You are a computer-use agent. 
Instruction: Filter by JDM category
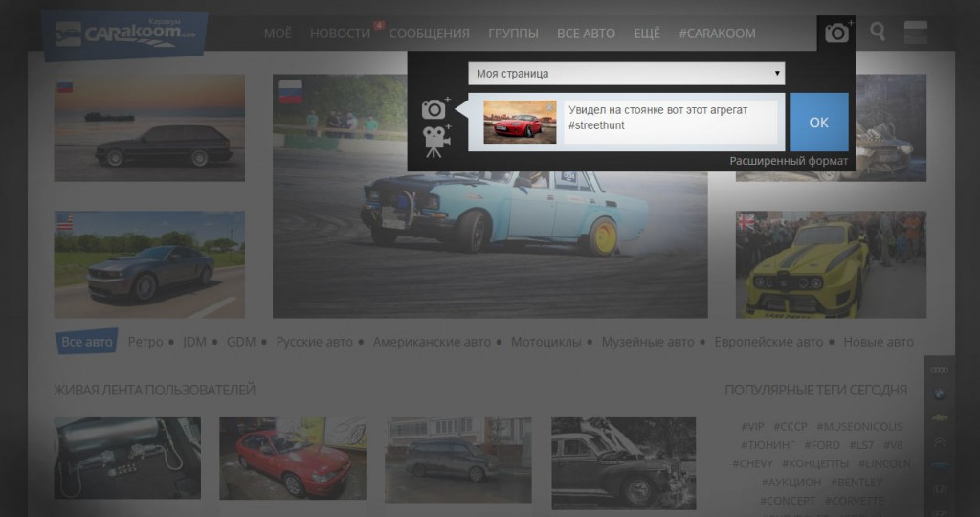[x=194, y=342]
